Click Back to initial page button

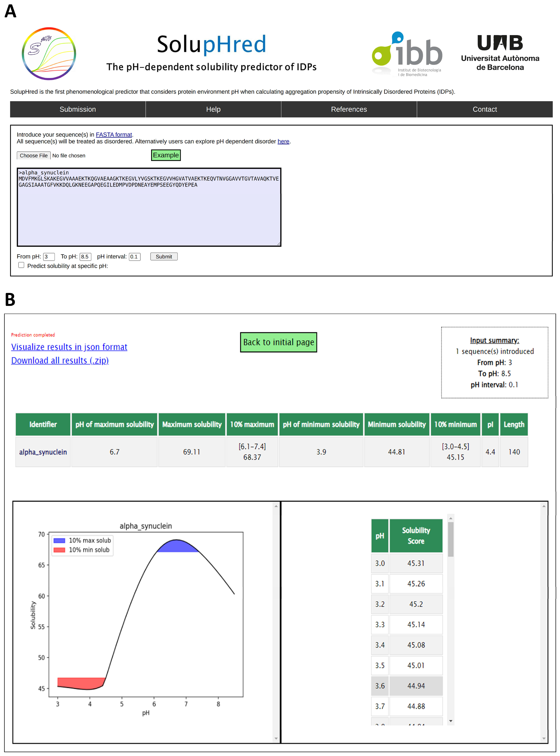[x=278, y=342]
